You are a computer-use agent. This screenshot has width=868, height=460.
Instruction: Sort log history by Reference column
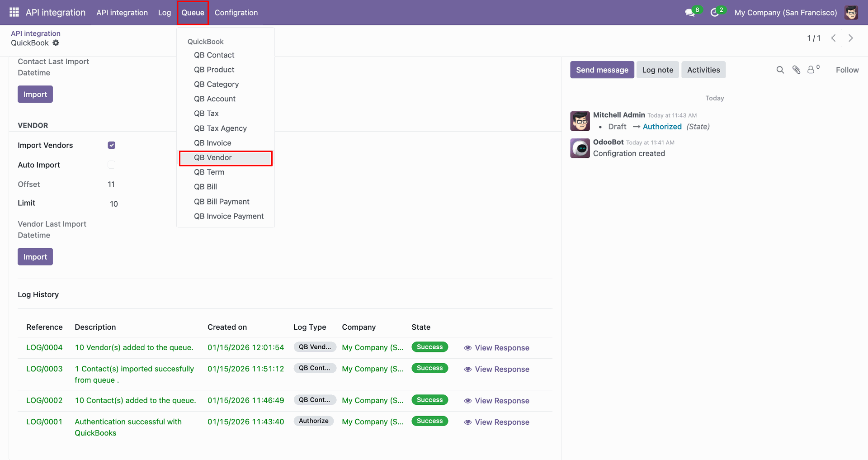44,327
